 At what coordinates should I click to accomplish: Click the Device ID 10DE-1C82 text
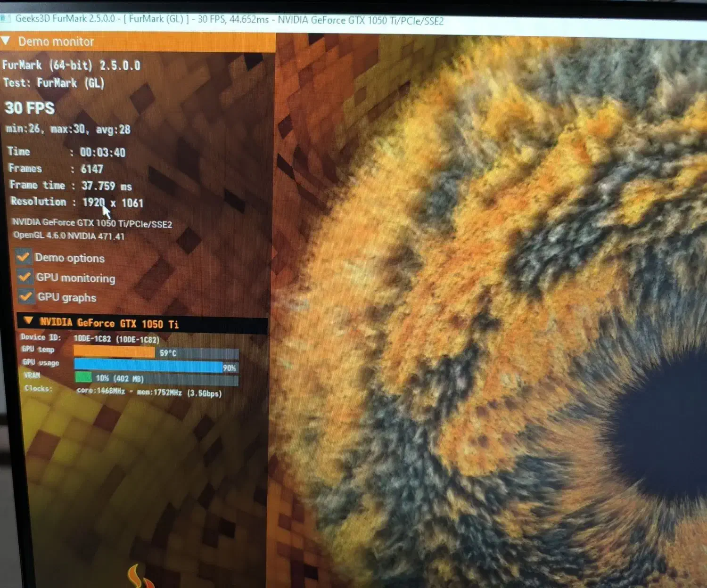[116, 339]
